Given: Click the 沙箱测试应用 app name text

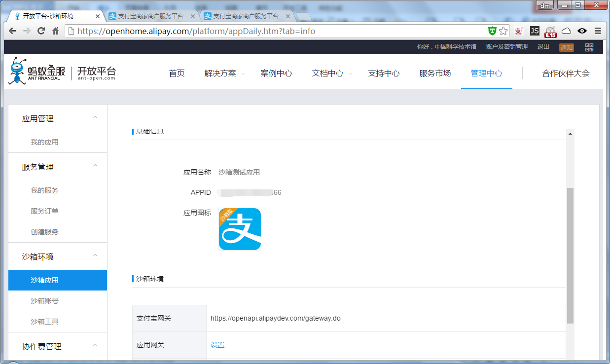Looking at the screenshot, I should tap(239, 172).
